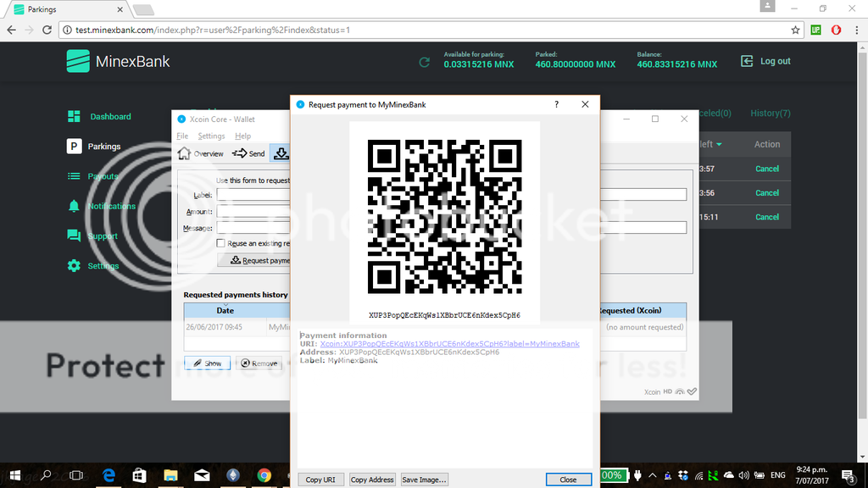The height and width of the screenshot is (488, 868).
Task: Click Save Image button
Action: click(x=424, y=480)
